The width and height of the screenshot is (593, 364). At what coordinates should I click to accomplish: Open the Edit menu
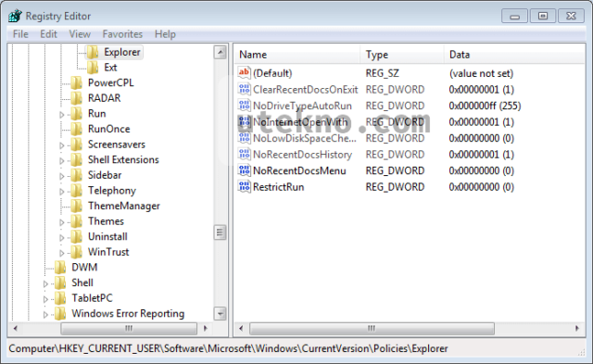click(x=48, y=34)
